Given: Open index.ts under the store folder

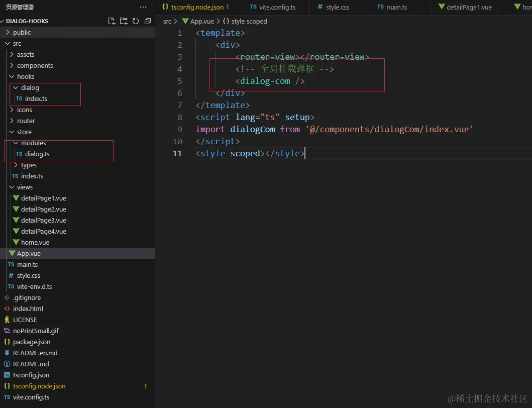Looking at the screenshot, I should (x=77, y=176).
